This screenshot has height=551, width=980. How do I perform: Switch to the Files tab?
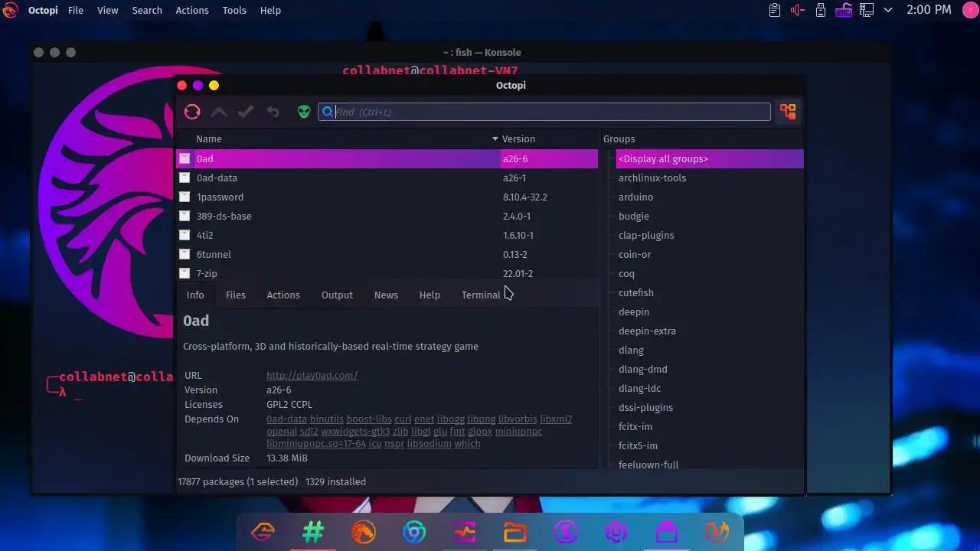tap(236, 295)
